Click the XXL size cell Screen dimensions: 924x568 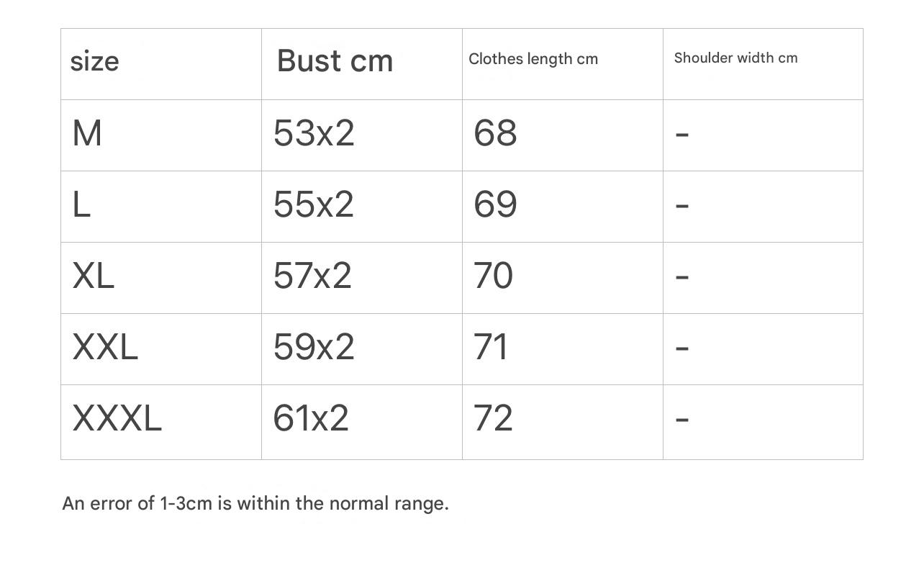pyautogui.click(x=105, y=348)
